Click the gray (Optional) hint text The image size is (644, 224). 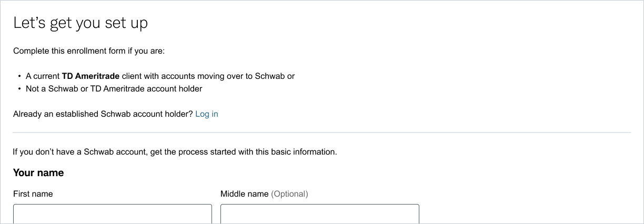coord(289,194)
